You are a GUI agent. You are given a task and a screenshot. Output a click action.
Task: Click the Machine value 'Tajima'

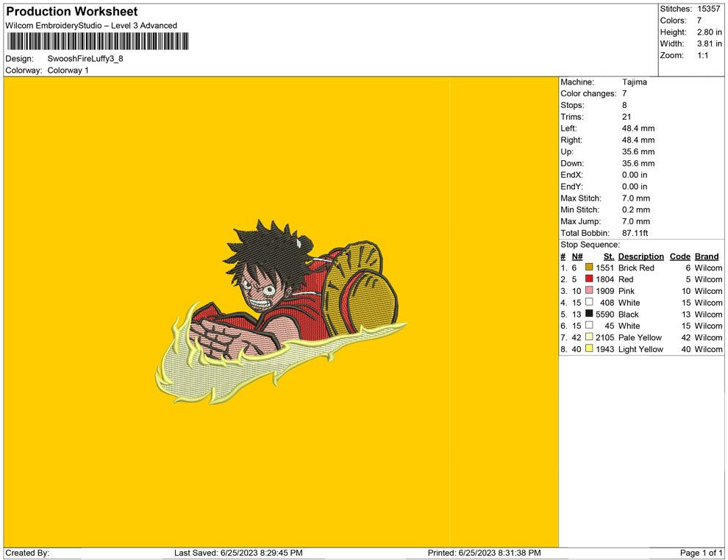(x=634, y=82)
